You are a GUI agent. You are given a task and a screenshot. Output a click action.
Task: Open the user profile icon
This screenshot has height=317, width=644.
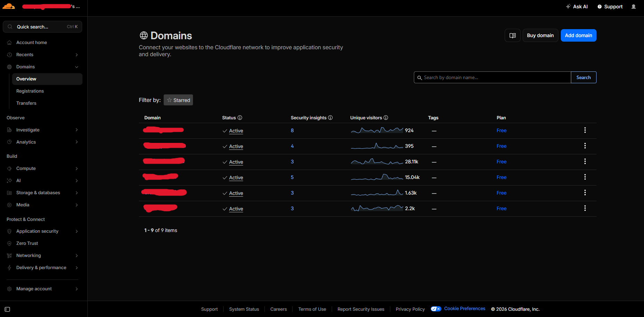634,7
